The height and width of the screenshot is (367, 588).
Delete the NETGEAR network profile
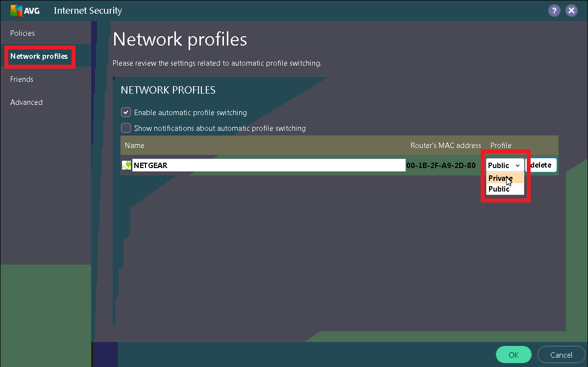coord(541,165)
